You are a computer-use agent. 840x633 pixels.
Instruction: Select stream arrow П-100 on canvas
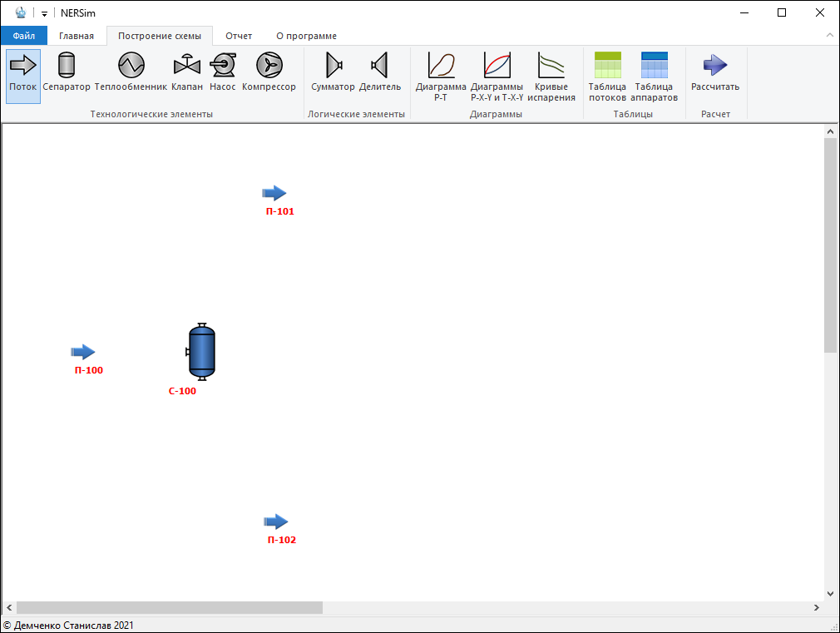83,352
